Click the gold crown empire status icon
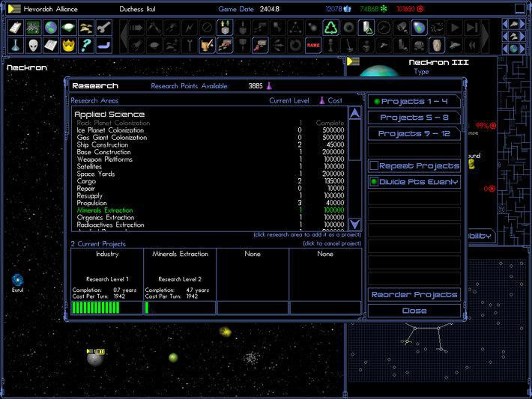532x399 pixels. pos(68,45)
